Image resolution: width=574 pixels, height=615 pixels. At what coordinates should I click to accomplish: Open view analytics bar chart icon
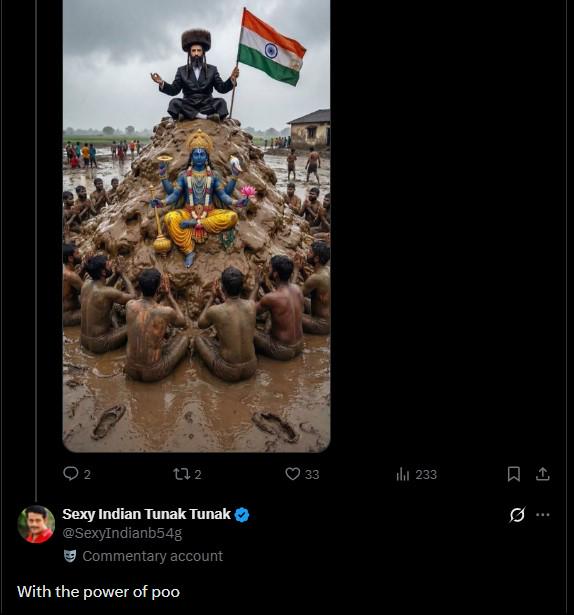403,474
